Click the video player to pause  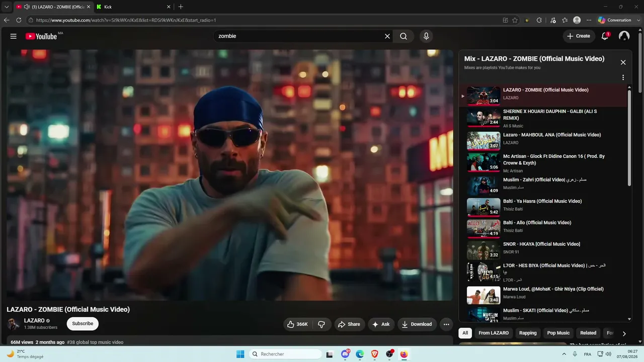(230, 175)
